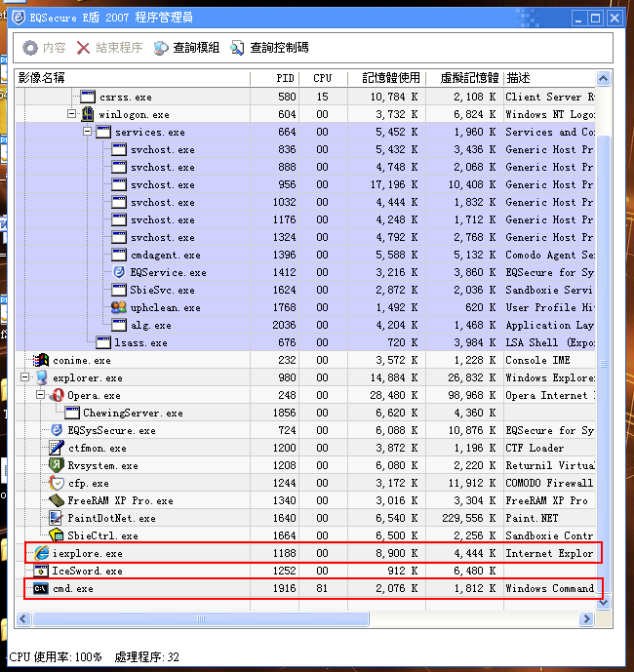Click the horizontal scrollbar right arrow
634x672 pixels.
point(586,619)
